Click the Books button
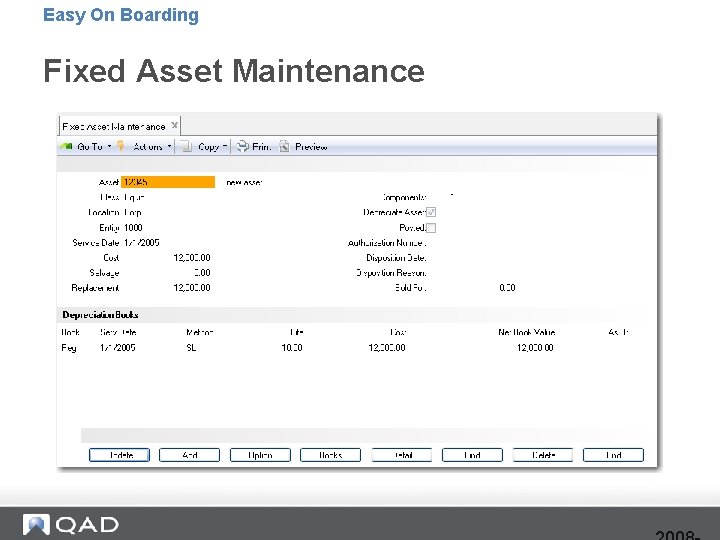The image size is (720, 540). pyautogui.click(x=331, y=455)
